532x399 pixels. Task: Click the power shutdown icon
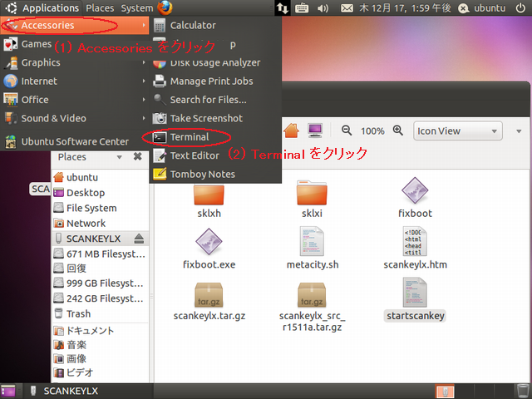[x=520, y=7]
